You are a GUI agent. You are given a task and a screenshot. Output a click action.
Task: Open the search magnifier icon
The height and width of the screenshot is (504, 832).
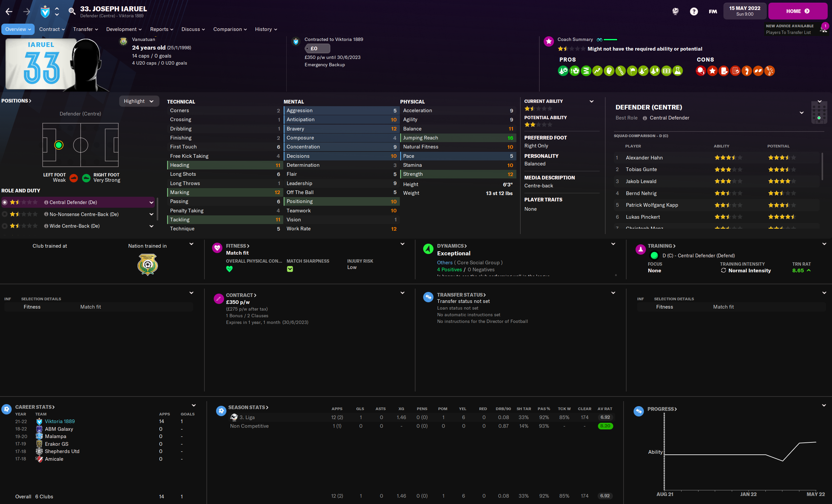tap(72, 11)
